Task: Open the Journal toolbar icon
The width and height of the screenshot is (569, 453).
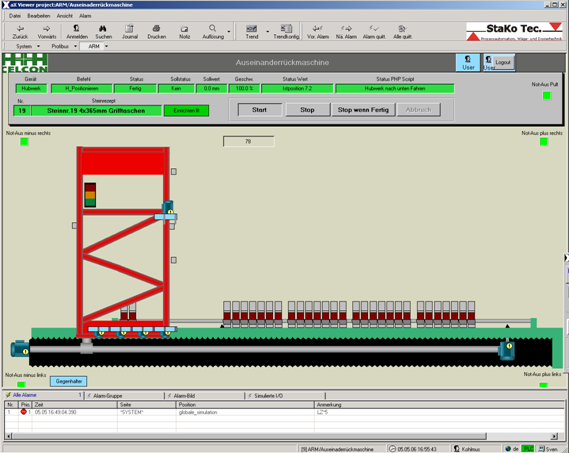Action: pyautogui.click(x=130, y=32)
